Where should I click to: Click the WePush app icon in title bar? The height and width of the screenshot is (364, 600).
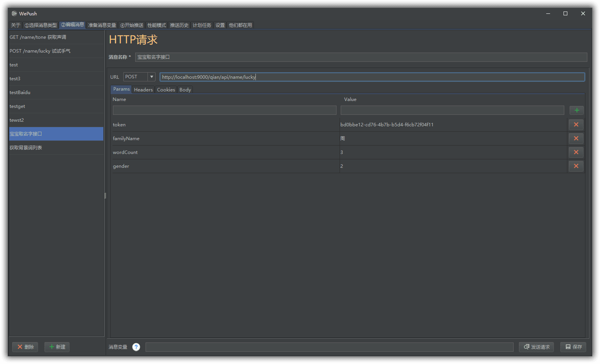pos(14,13)
